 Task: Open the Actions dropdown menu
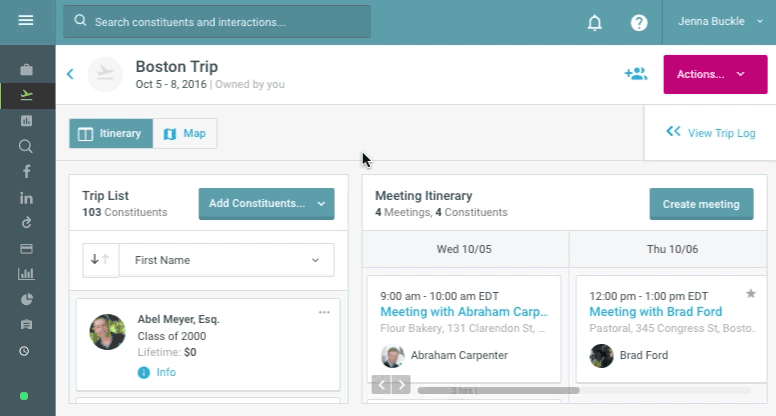pos(715,74)
